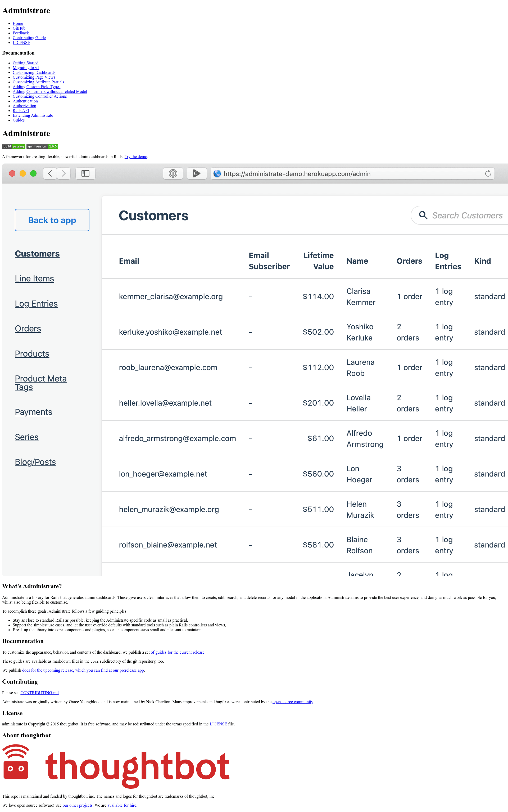Open Adding Controllers without a related Model

pyautogui.click(x=50, y=91)
